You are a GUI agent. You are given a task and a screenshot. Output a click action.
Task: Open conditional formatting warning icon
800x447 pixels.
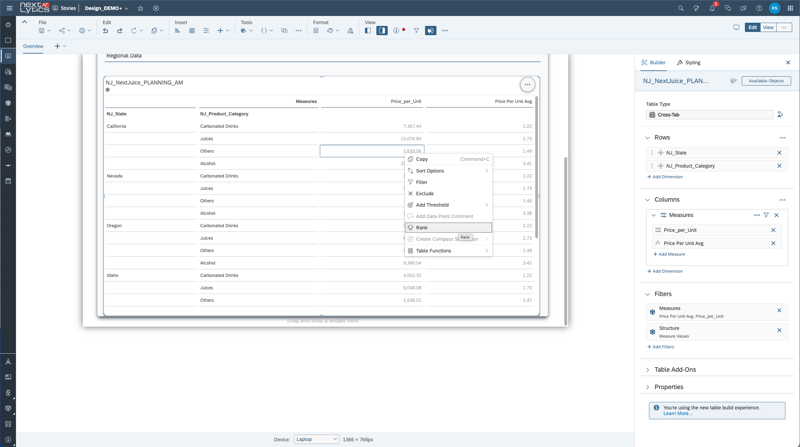[x=351, y=31]
